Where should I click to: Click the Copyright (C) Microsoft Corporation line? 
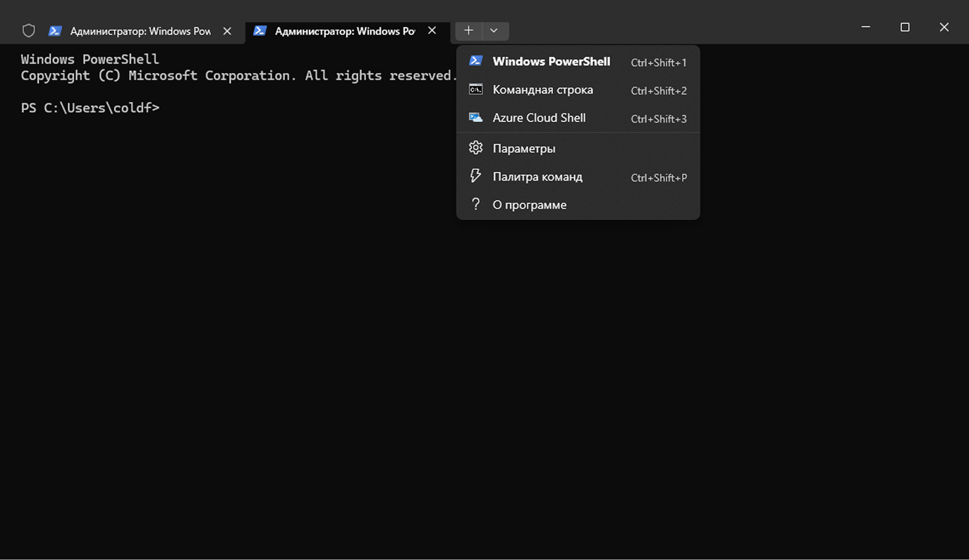click(x=238, y=76)
